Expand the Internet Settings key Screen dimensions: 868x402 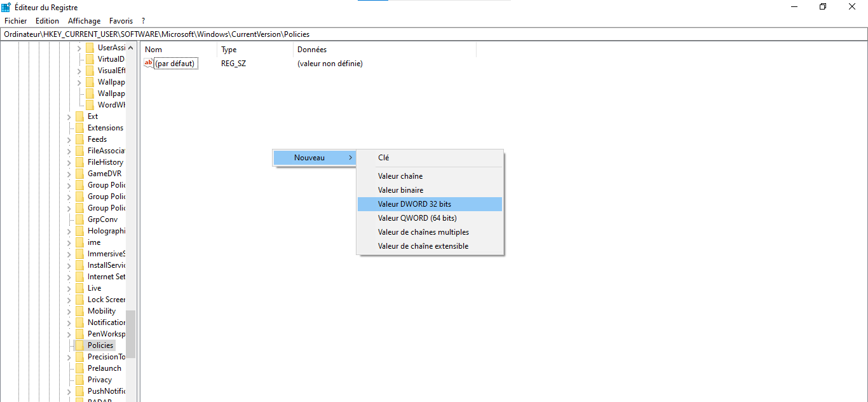(x=70, y=276)
